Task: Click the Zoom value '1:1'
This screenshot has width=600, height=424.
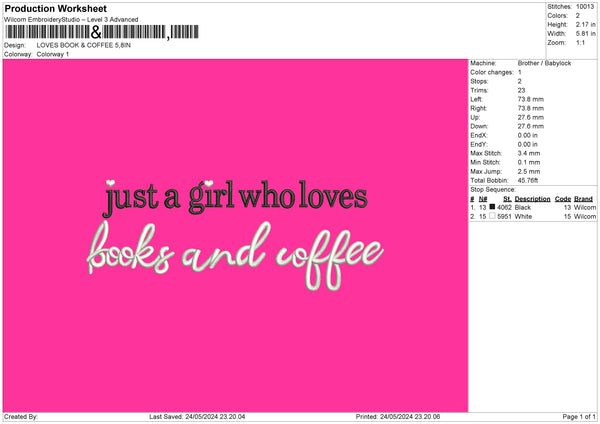Action: point(580,43)
